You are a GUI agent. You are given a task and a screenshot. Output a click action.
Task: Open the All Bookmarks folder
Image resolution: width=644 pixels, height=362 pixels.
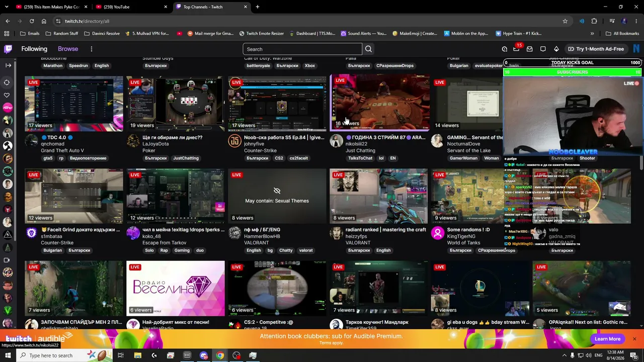click(x=622, y=34)
